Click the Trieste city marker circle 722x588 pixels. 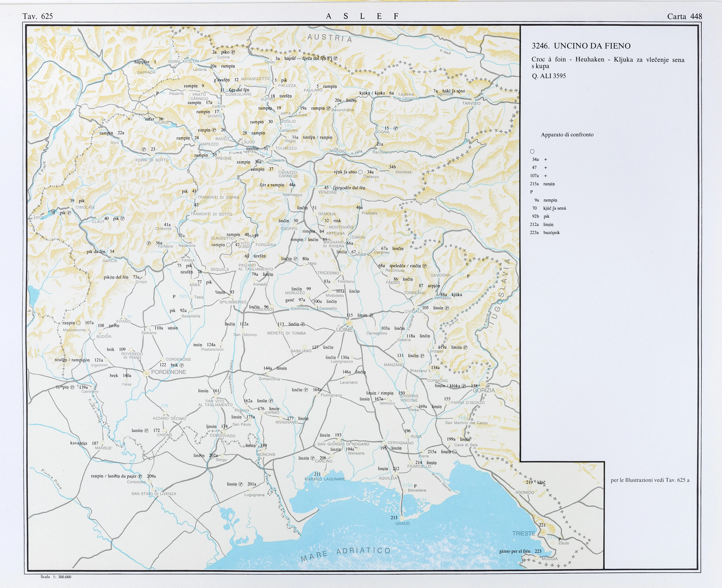pyautogui.click(x=543, y=532)
